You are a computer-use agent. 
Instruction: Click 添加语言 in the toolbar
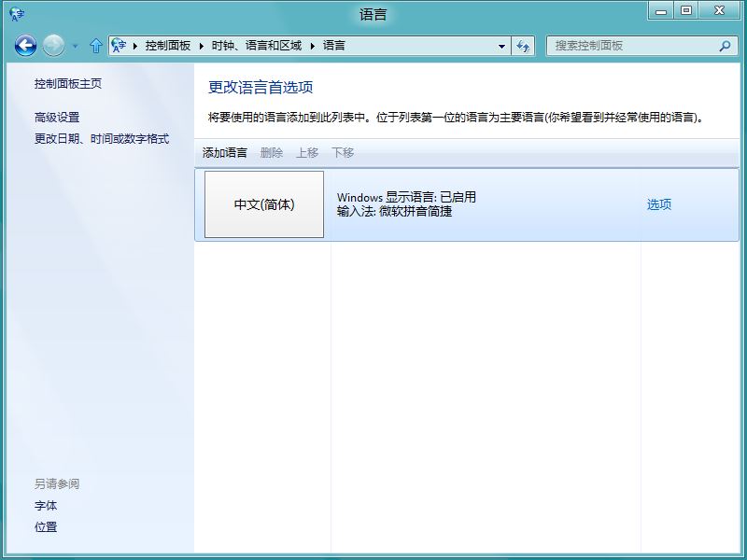click(225, 153)
